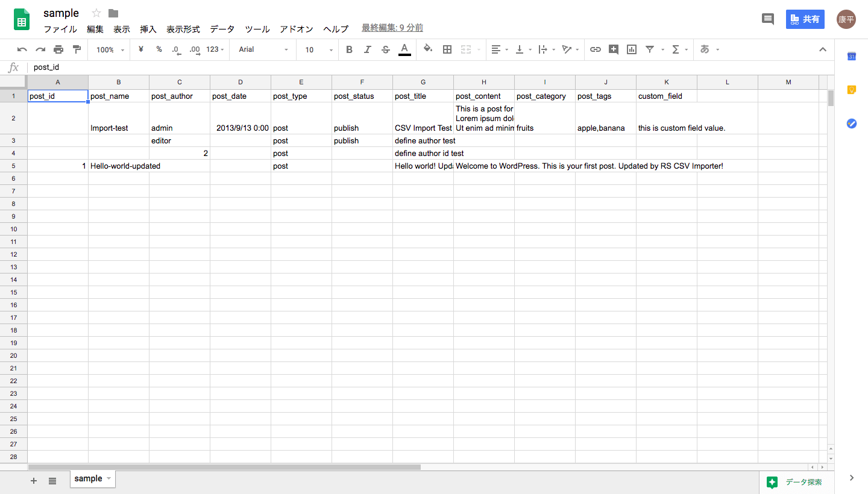Format as percent icon
The height and width of the screenshot is (494, 868).
pyautogui.click(x=159, y=49)
